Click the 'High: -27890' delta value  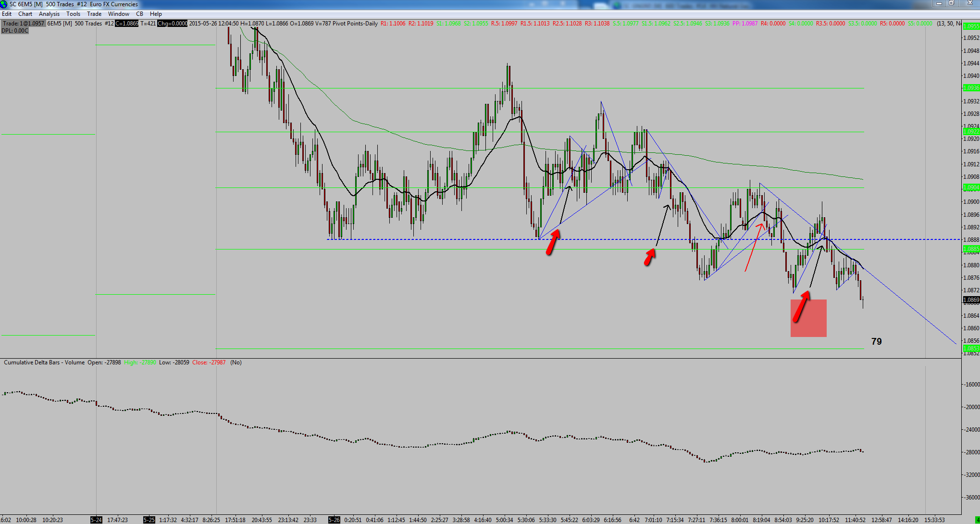(x=140, y=362)
